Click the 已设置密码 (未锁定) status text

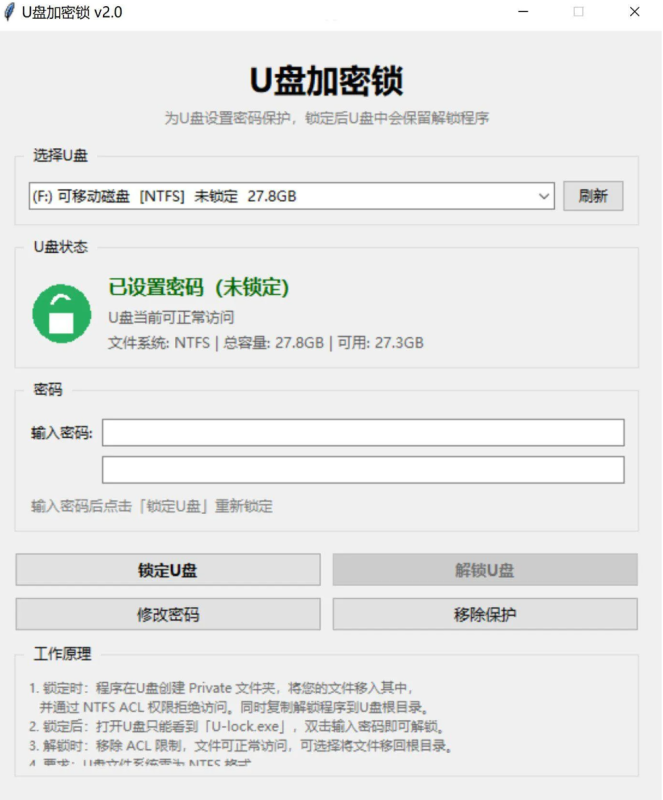[x=199, y=287]
